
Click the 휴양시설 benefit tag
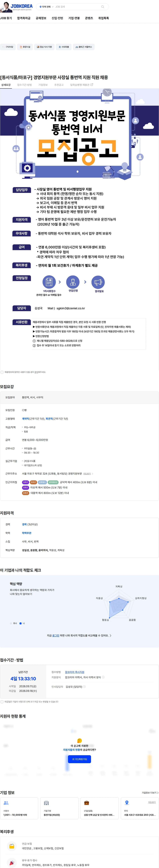25,47
